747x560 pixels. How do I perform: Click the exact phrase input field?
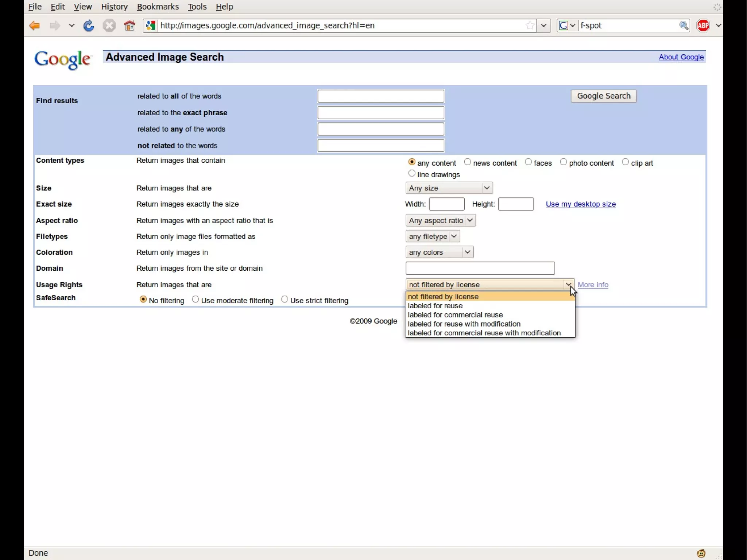click(381, 113)
